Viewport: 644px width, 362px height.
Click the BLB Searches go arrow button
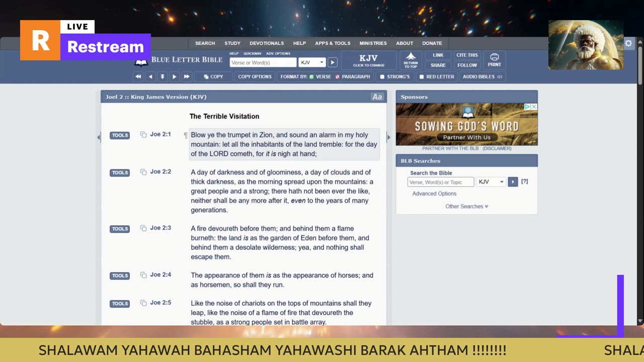[513, 182]
